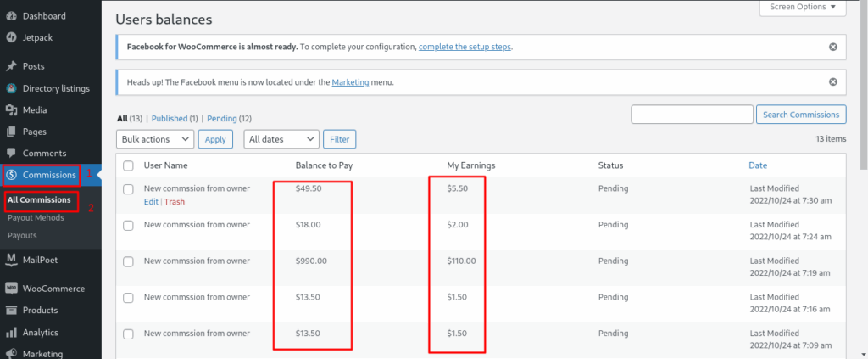868x359 pixels.
Task: Focus the commissions search text field
Action: (x=692, y=115)
